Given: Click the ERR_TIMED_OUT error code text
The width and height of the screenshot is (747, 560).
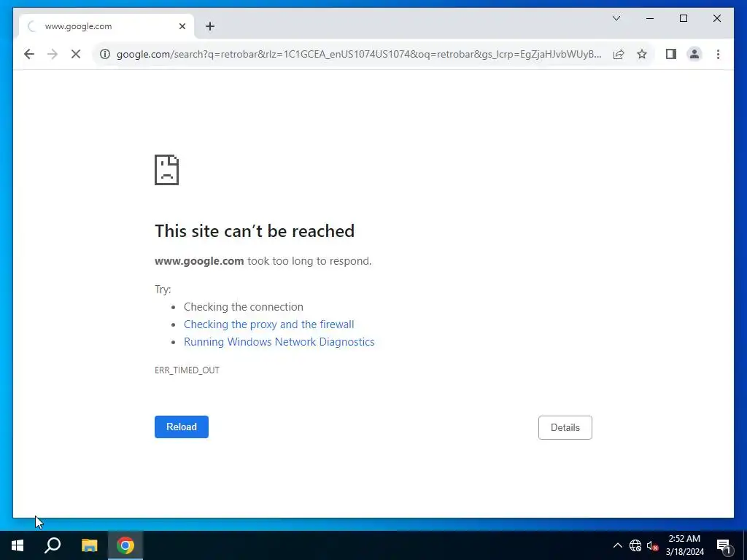Looking at the screenshot, I should [x=187, y=370].
